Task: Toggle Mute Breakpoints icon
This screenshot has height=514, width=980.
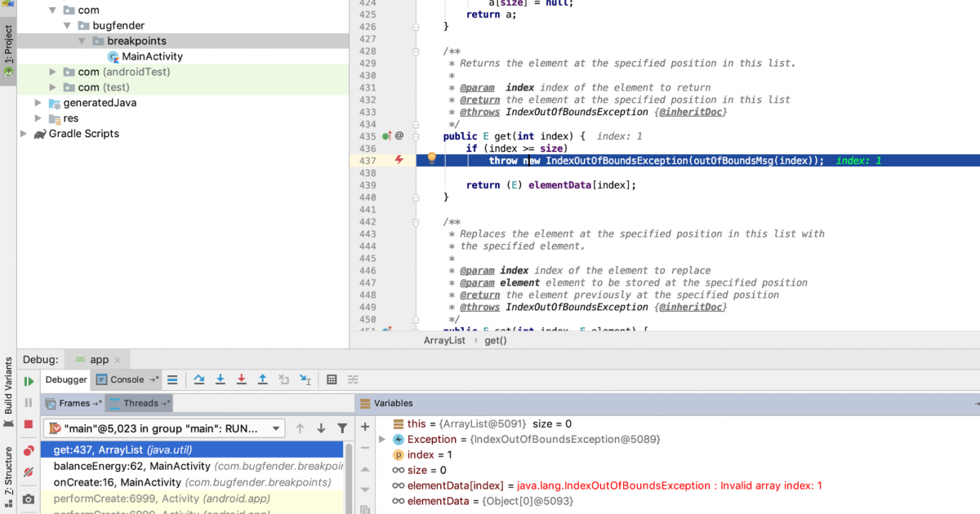Action: pyautogui.click(x=29, y=472)
